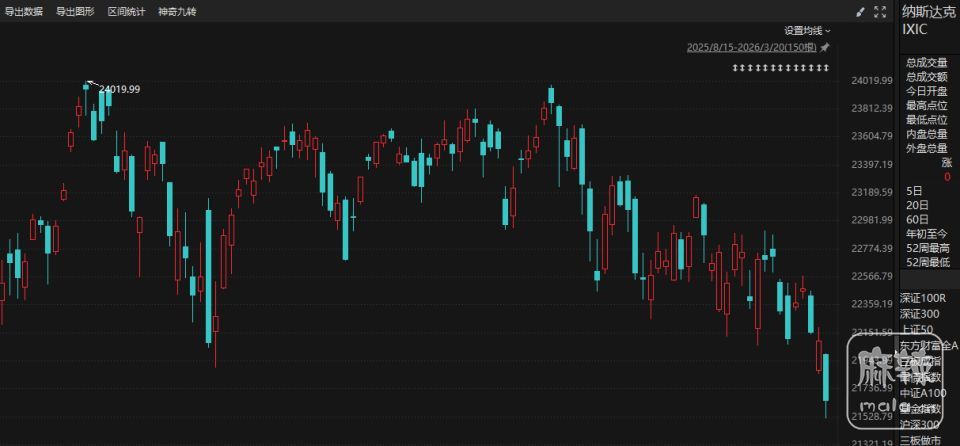Viewport: 960px width, 446px height.
Task: Click the drawing brush tool icon
Action: pos(860,12)
